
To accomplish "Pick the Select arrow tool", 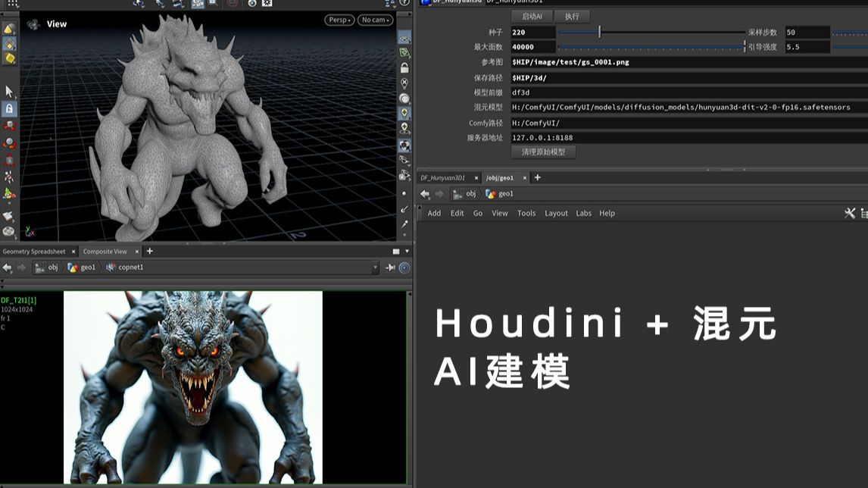I will tap(9, 91).
